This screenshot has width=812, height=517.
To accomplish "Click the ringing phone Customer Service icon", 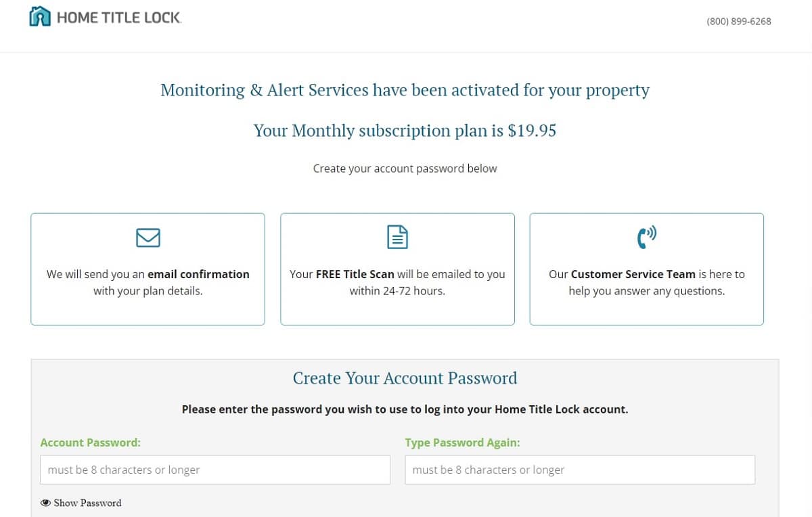I will (646, 238).
